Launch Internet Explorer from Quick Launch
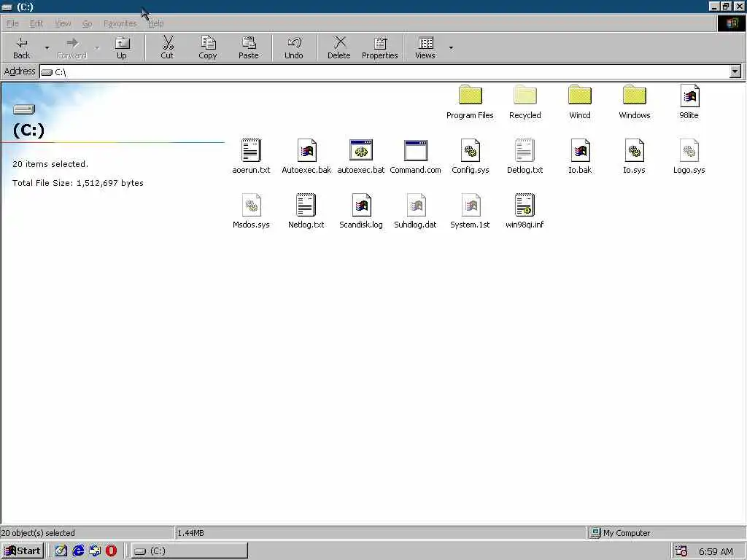The height and width of the screenshot is (560, 747). pos(78,551)
